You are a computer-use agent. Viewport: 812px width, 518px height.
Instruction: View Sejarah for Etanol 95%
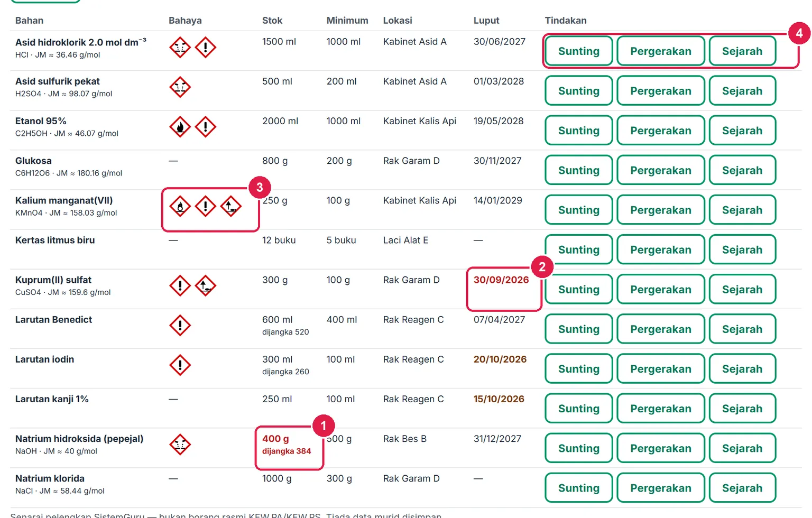742,131
